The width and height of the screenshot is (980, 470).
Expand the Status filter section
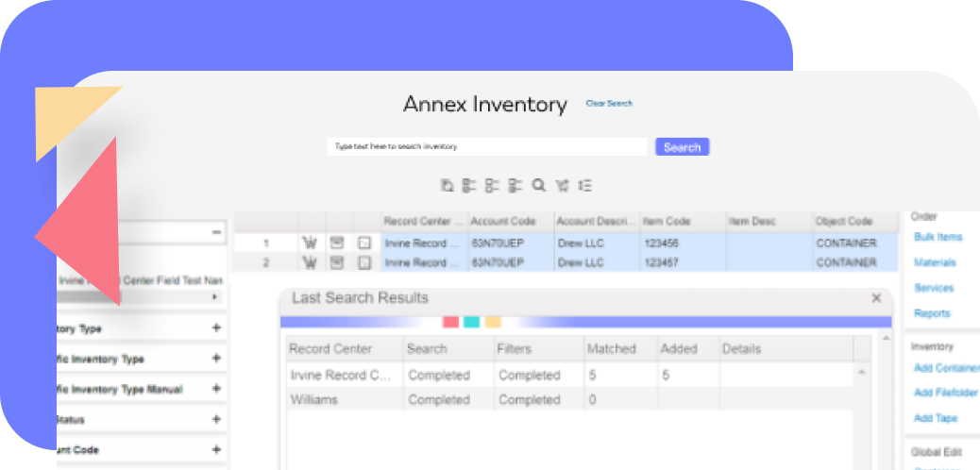point(216,419)
